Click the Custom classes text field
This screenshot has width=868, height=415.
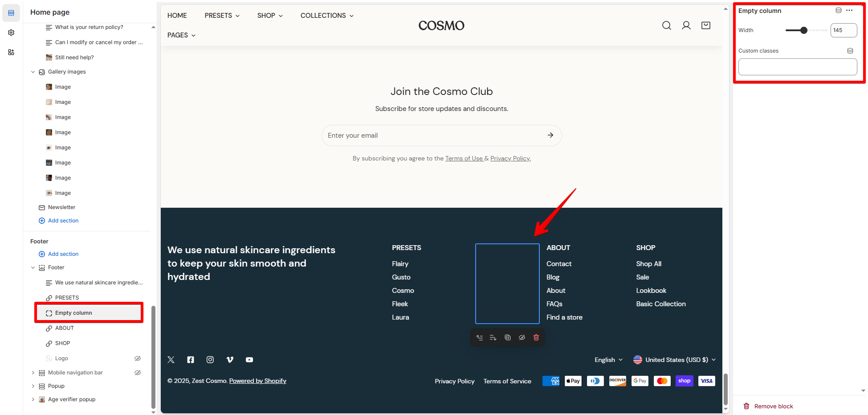(798, 67)
